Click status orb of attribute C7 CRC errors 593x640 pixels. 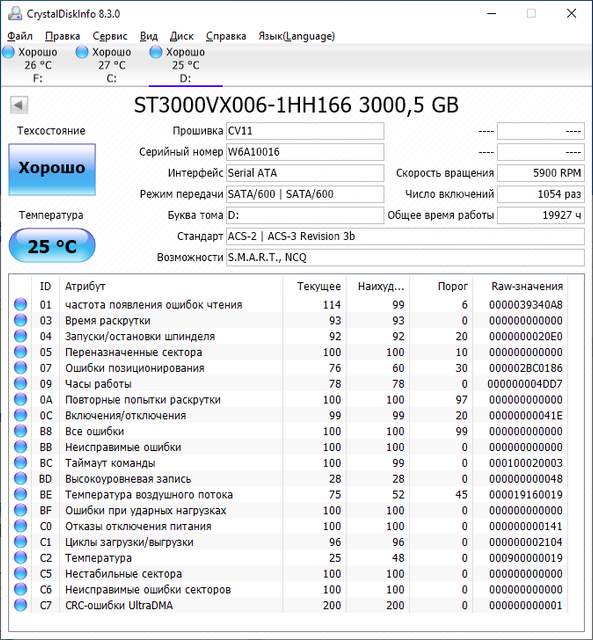[x=20, y=605]
